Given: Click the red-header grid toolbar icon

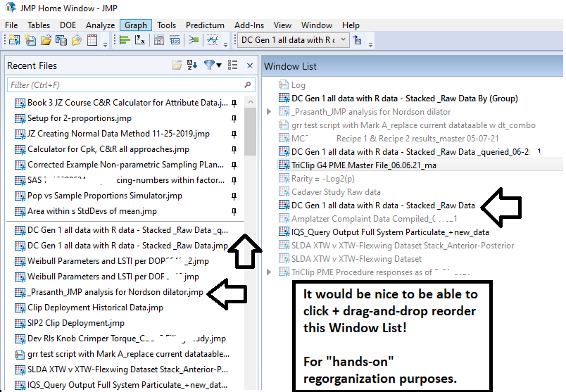Looking at the screenshot, I should (92, 40).
